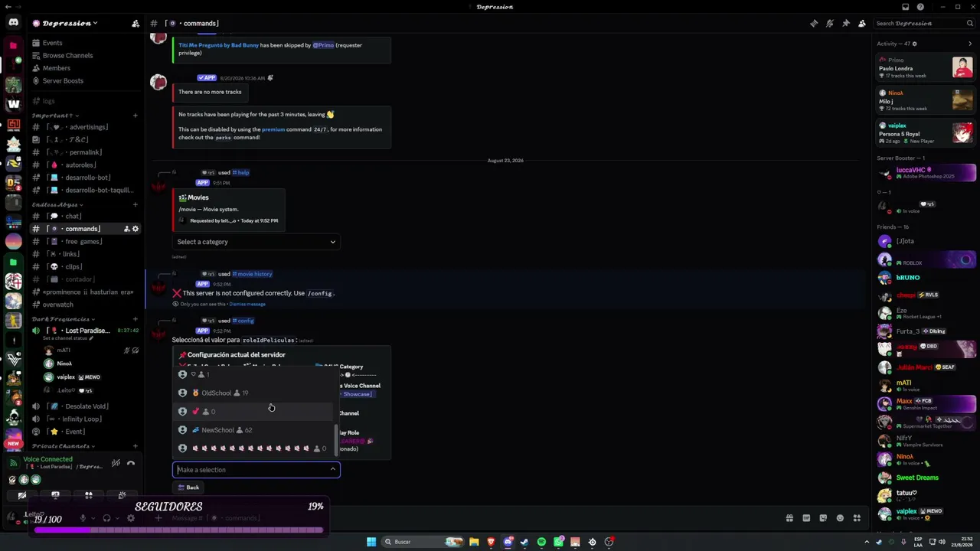Open the soundboard button
The image size is (980, 551).
pos(122,495)
